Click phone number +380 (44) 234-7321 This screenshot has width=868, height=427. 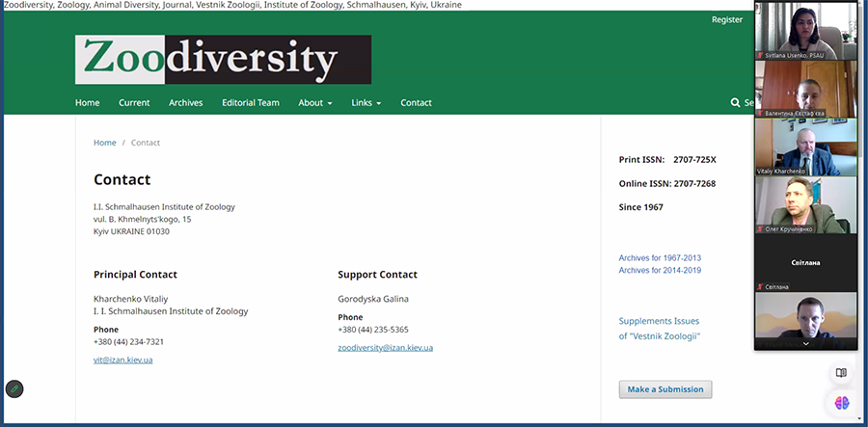(128, 342)
